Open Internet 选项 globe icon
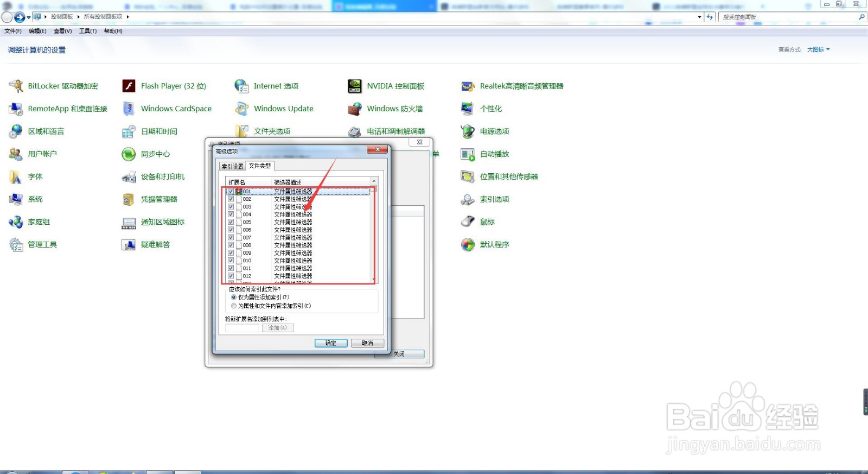The height and width of the screenshot is (474, 868). coord(241,86)
